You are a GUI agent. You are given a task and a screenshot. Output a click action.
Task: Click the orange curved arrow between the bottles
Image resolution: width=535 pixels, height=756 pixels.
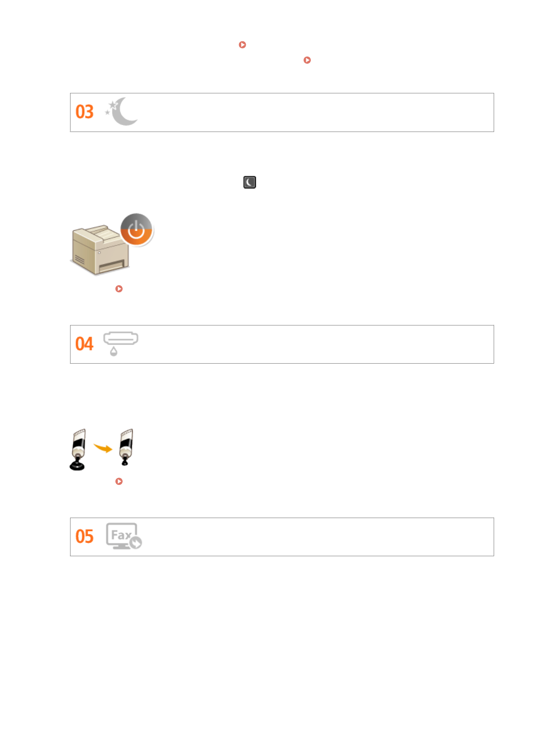click(103, 448)
